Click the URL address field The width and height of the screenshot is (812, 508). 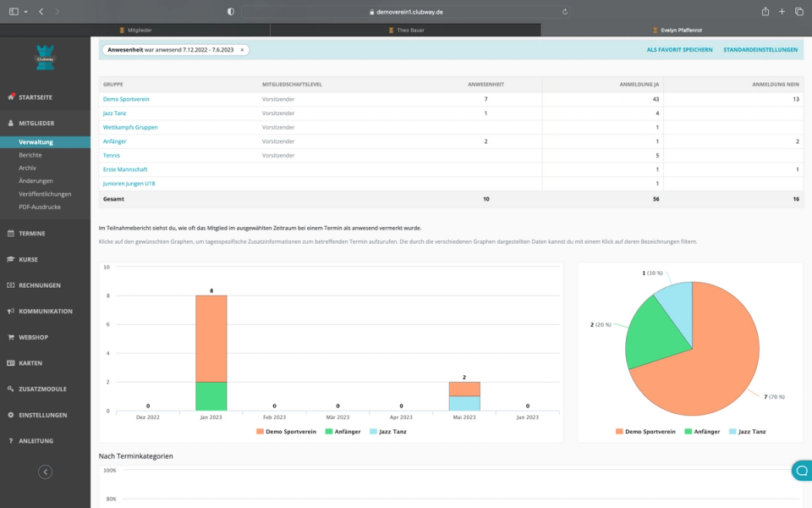[x=406, y=11]
